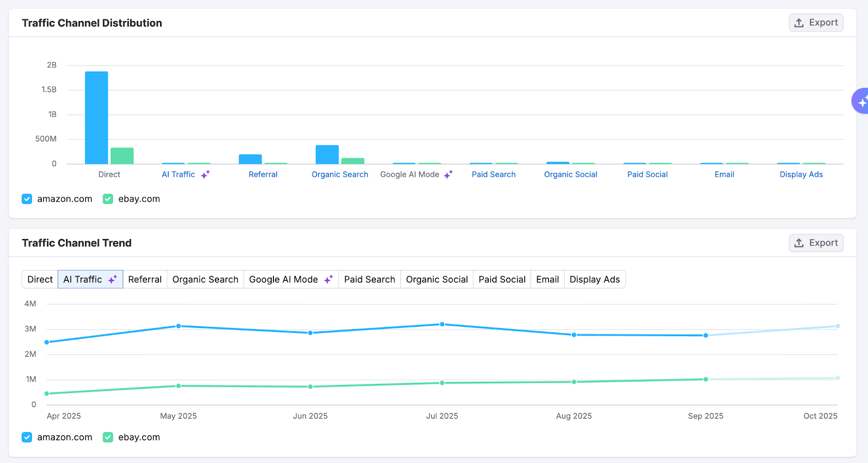
Task: Click the floating AI sparkle assistant icon
Action: (x=861, y=101)
